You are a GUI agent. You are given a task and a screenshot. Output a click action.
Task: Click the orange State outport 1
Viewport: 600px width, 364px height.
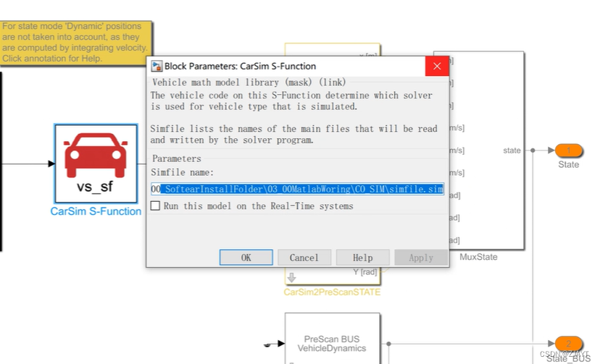tap(568, 150)
